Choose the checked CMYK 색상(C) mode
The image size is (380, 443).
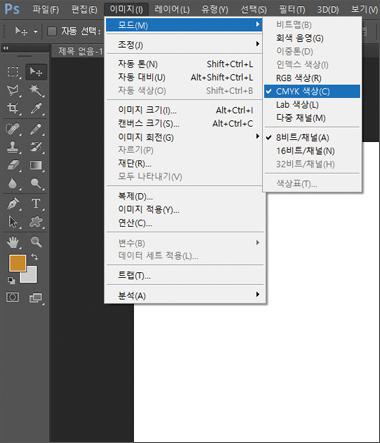pyautogui.click(x=312, y=91)
